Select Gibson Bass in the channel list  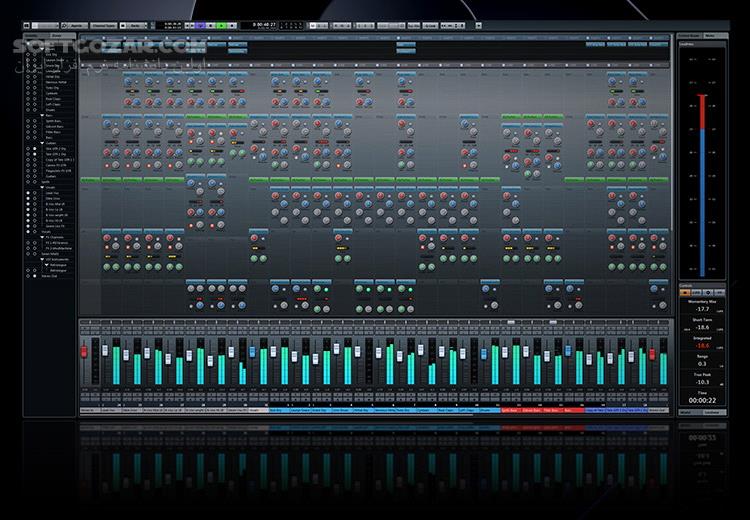click(x=54, y=126)
